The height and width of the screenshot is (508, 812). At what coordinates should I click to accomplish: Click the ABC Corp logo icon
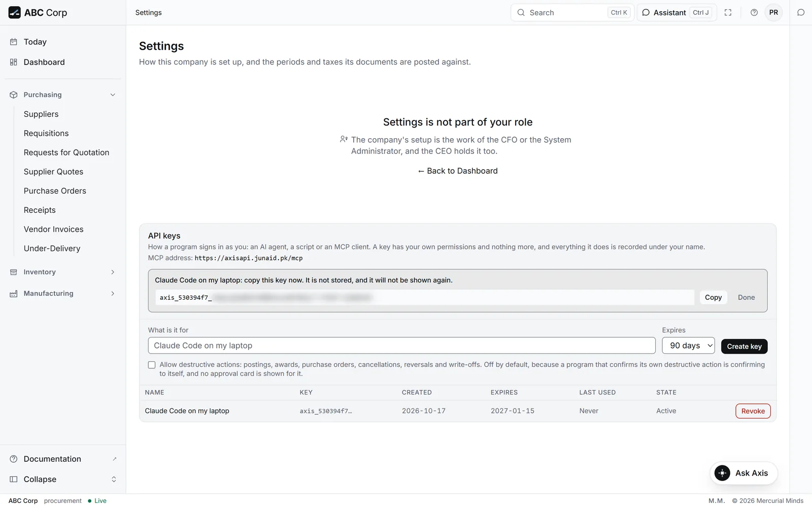tap(14, 13)
